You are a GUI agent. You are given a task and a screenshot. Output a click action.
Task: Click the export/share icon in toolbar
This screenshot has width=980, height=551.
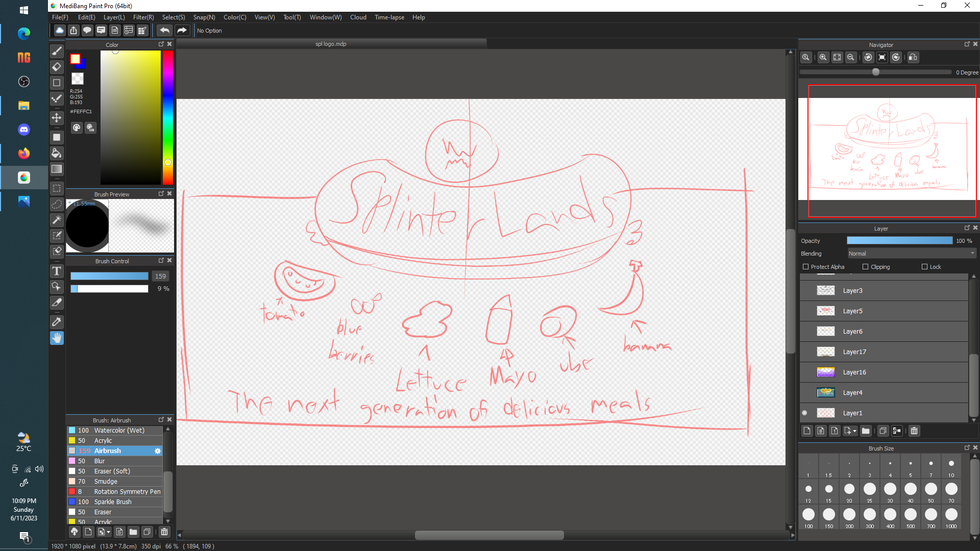[73, 31]
